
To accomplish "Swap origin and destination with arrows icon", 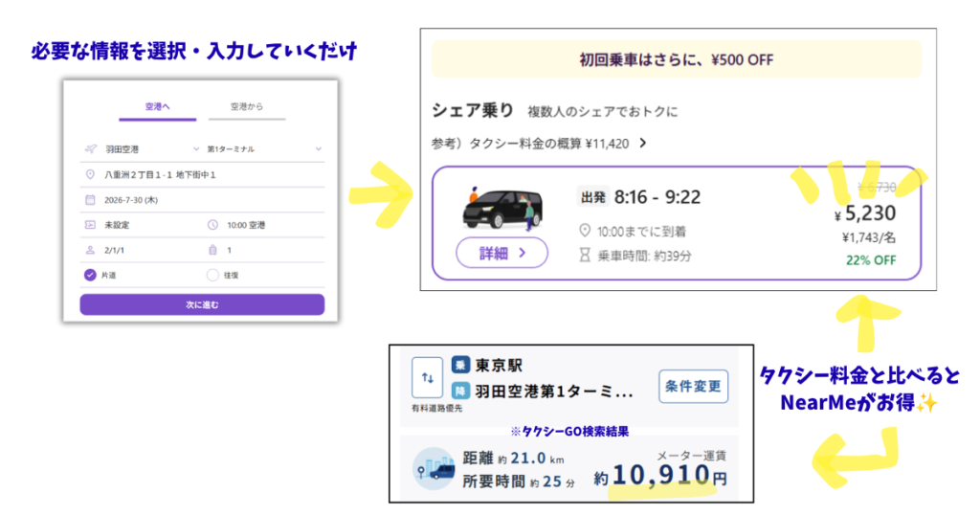I will click(x=428, y=377).
